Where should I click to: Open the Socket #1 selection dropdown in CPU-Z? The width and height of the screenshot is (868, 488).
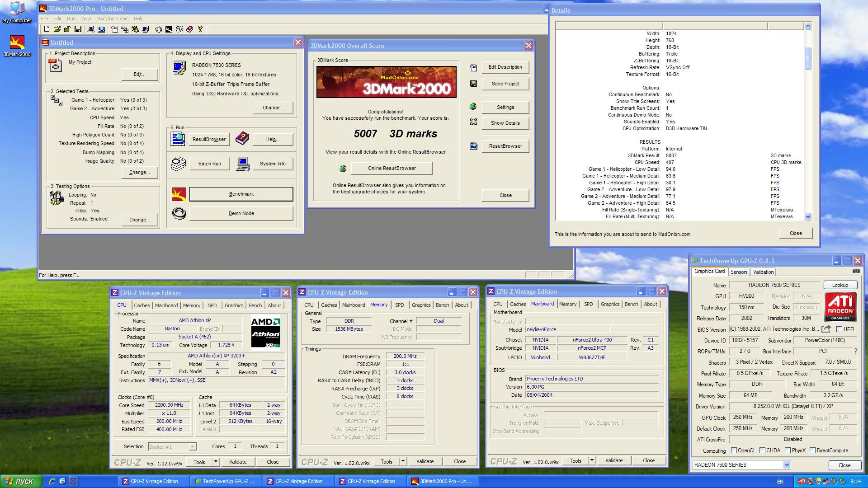193,447
